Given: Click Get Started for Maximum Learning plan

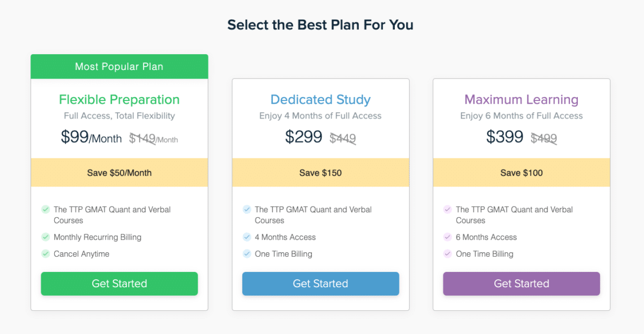Looking at the screenshot, I should [x=521, y=284].
